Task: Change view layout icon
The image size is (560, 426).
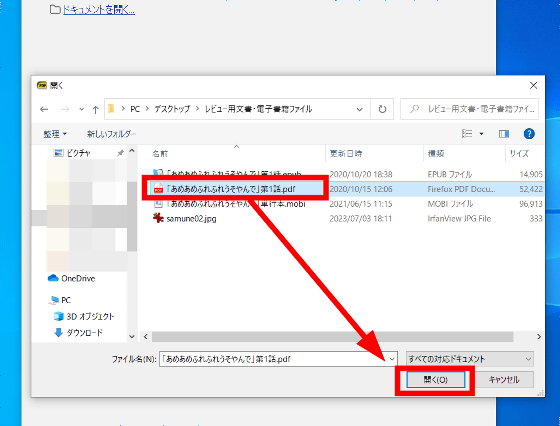Action: coord(467,134)
